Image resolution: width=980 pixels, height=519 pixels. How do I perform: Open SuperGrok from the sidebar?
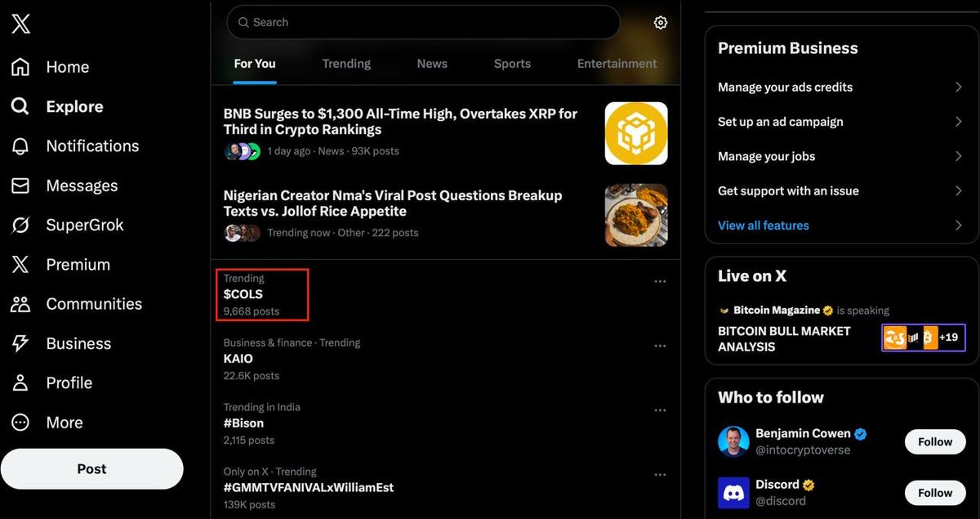tap(20, 225)
